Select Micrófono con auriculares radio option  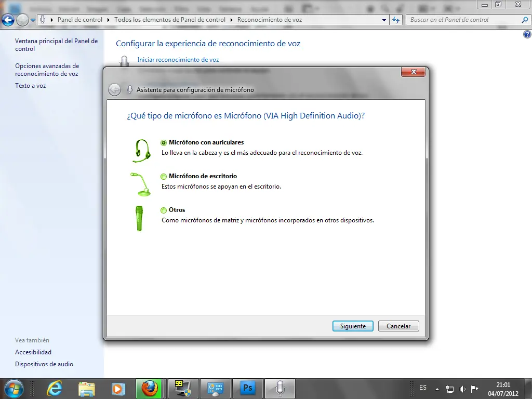(x=164, y=142)
